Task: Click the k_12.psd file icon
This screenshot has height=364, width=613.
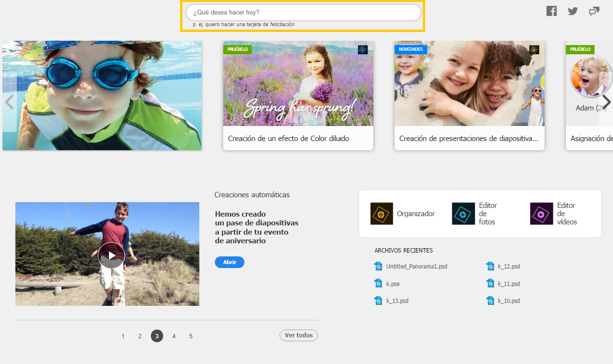Action: pos(490,266)
